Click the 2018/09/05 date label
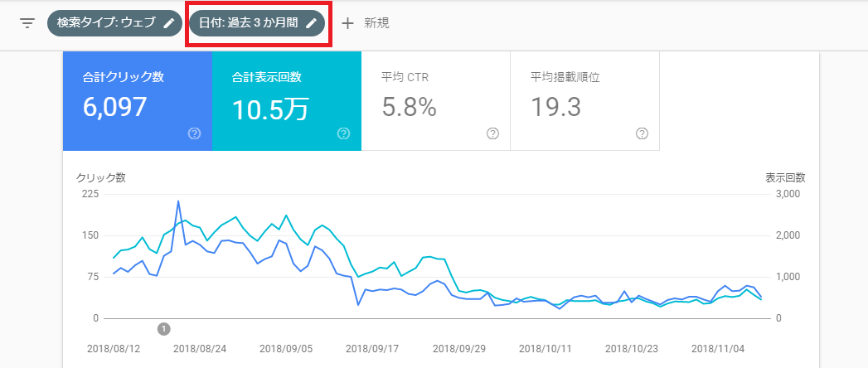Screen dimensions: 868x368 284,349
